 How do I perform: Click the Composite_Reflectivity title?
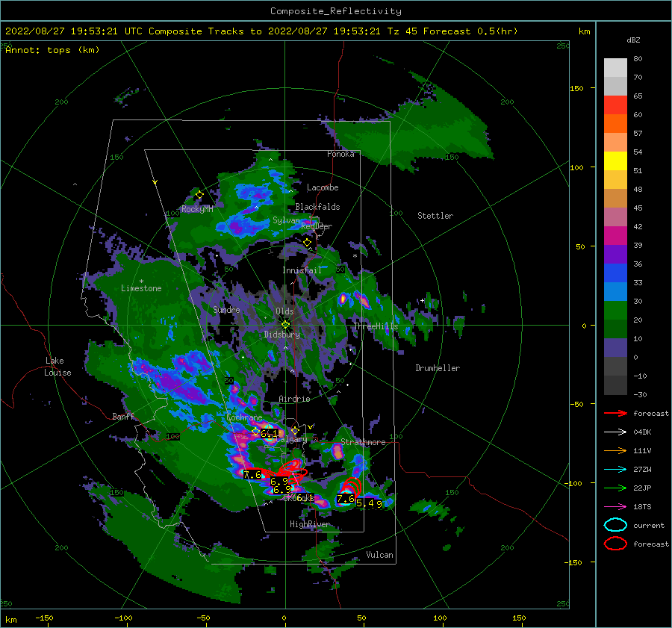point(336,11)
